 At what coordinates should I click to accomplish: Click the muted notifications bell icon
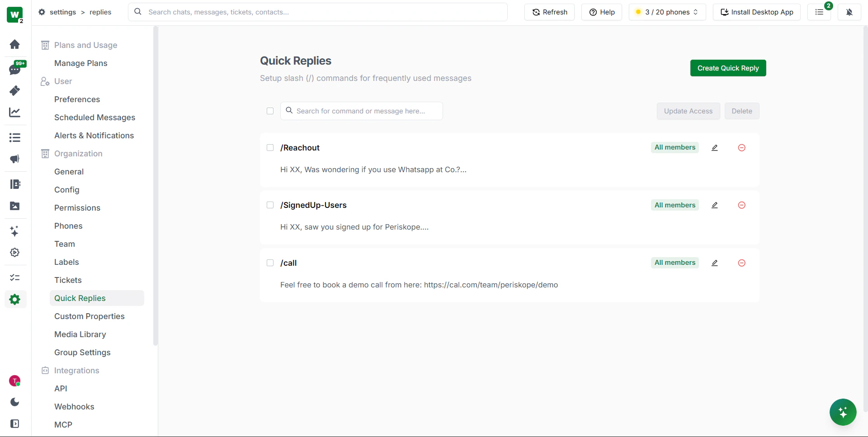click(849, 12)
